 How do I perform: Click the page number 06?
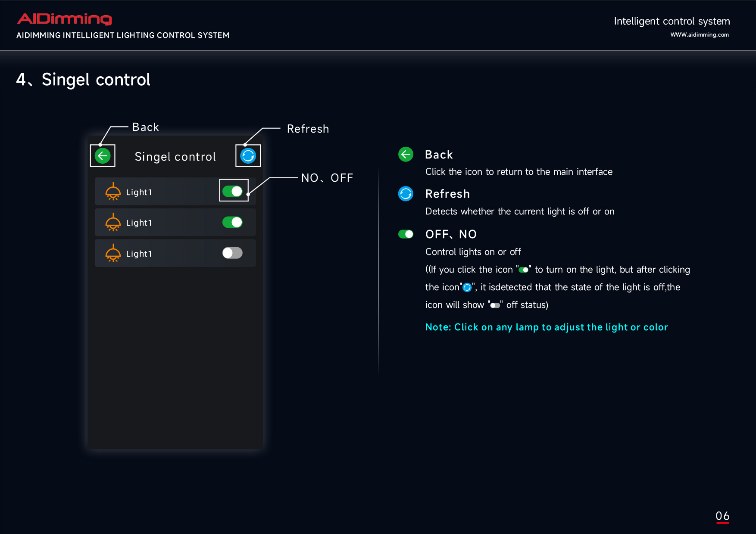tap(722, 516)
